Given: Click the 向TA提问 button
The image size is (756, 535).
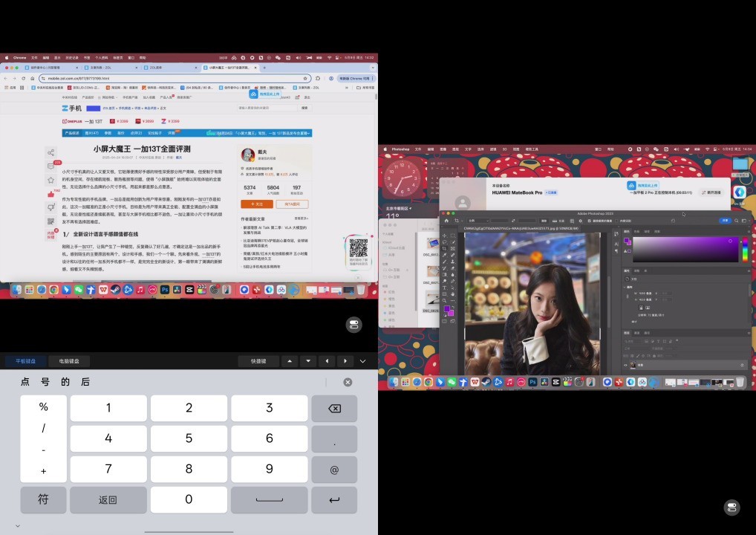Looking at the screenshot, I should (x=292, y=204).
